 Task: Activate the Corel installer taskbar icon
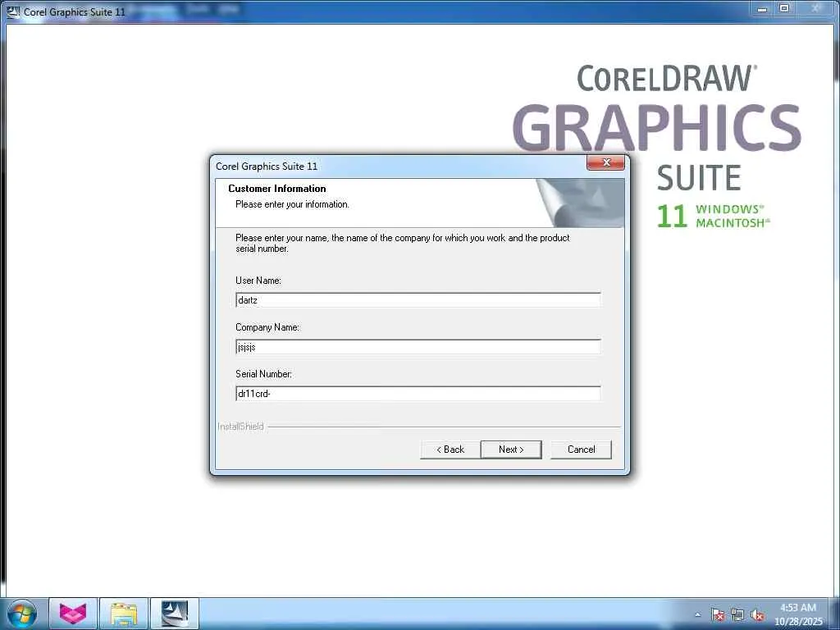[175, 614]
